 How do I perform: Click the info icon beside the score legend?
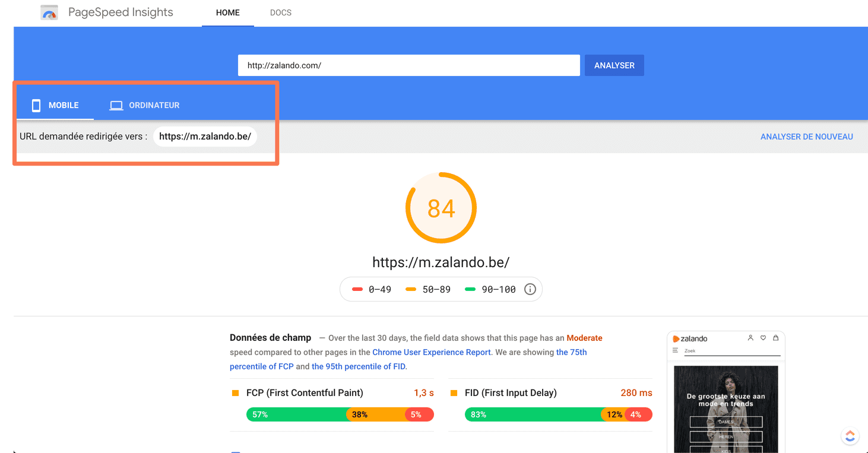[530, 290]
